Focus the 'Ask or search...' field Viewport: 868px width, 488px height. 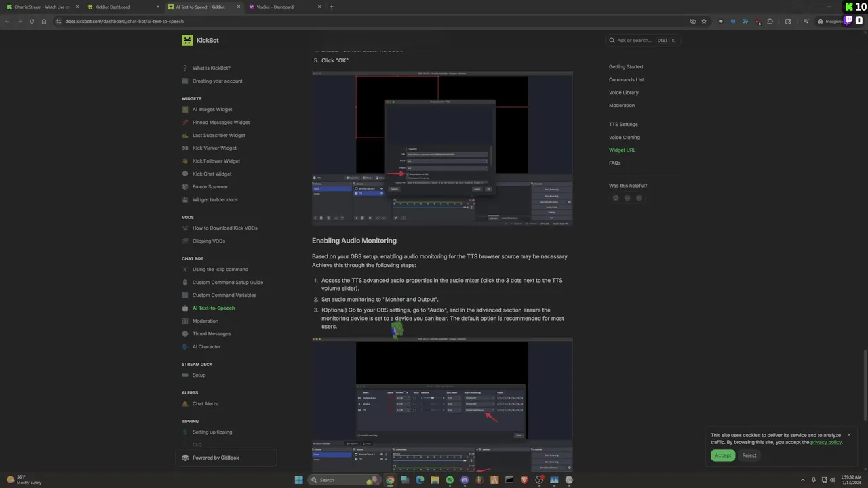tap(643, 41)
